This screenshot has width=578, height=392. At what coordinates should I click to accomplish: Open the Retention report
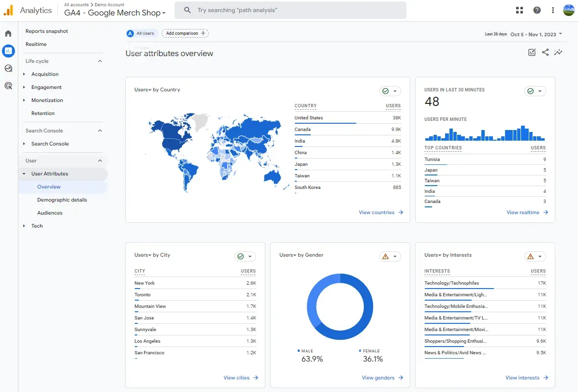click(43, 114)
